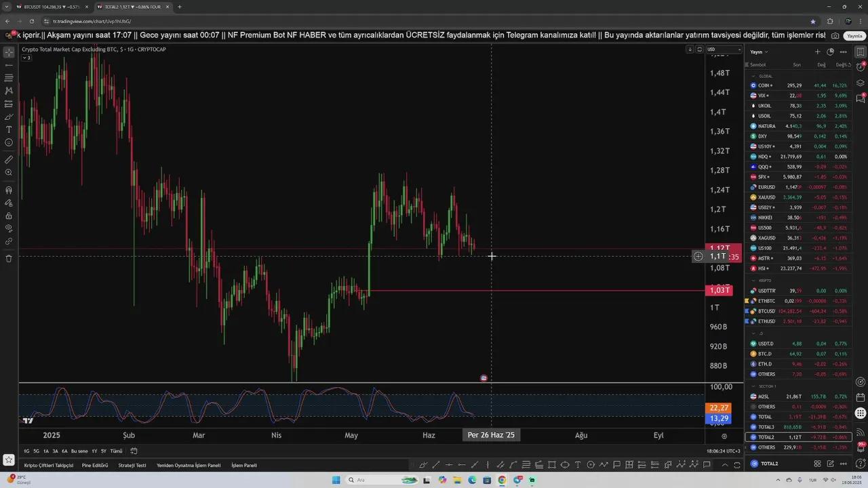Open the watchlist advanced view pie icon
This screenshot has width=868, height=488.
[x=830, y=52]
